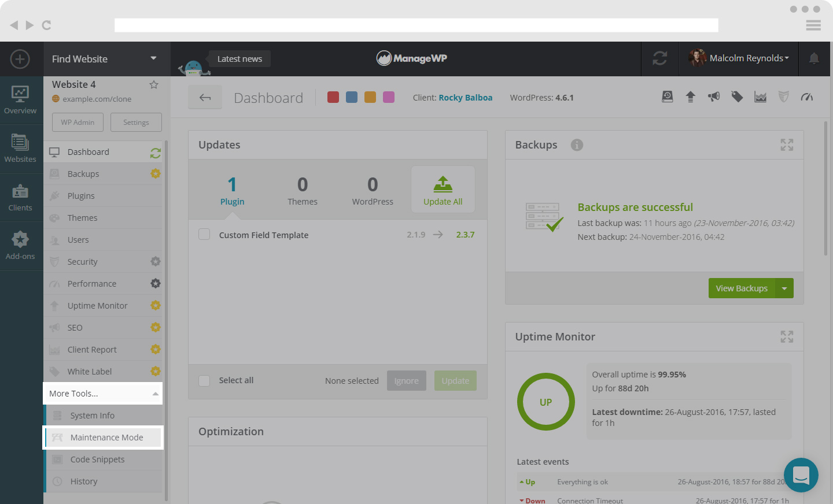Click the Backups info icon

point(577,145)
